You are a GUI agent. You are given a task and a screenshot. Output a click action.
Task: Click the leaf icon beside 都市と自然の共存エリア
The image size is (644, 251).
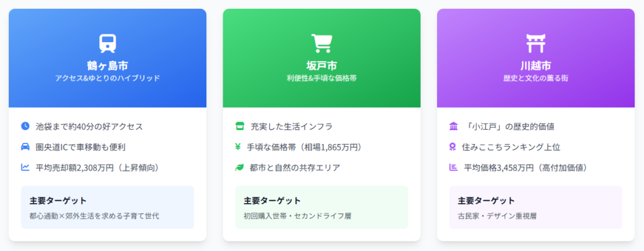(x=240, y=167)
